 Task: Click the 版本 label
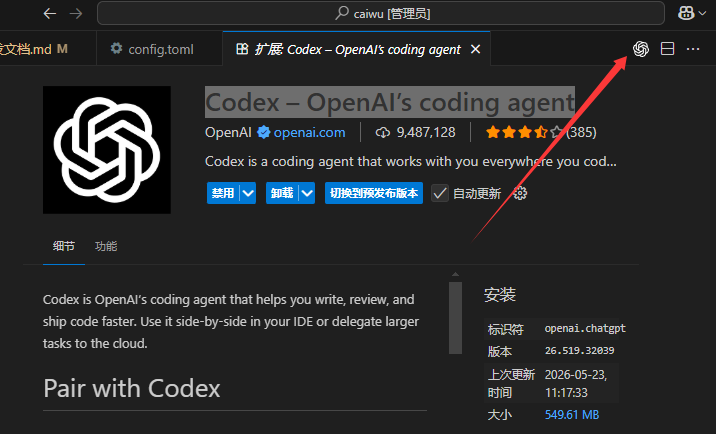(500, 351)
